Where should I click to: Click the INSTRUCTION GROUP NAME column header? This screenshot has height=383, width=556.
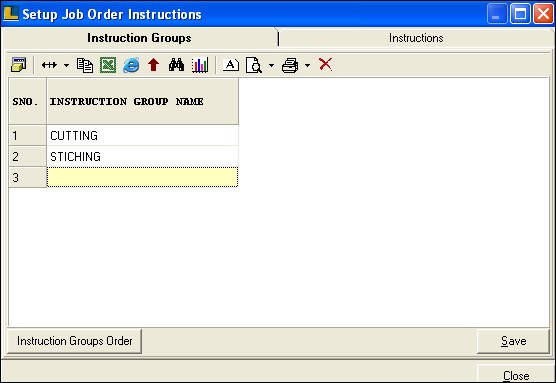click(x=142, y=101)
